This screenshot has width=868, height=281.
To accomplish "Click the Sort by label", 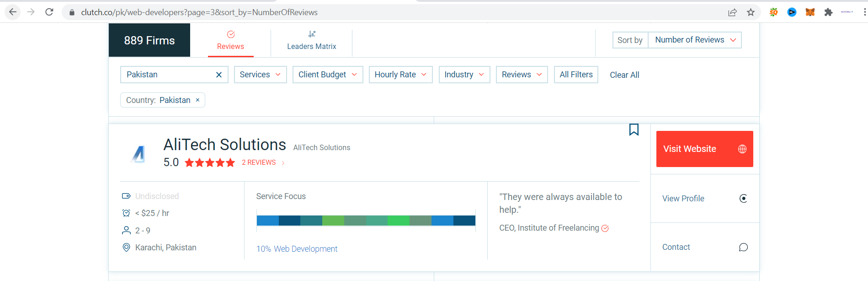I will click(x=630, y=40).
